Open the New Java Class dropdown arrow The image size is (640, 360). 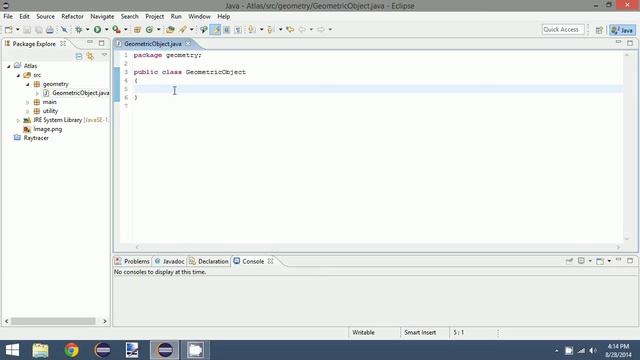158,29
